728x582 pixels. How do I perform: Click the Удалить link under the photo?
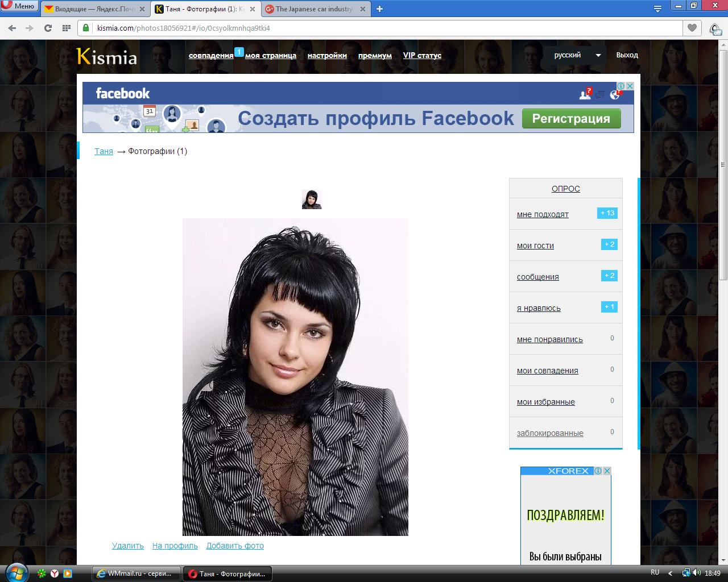point(128,546)
